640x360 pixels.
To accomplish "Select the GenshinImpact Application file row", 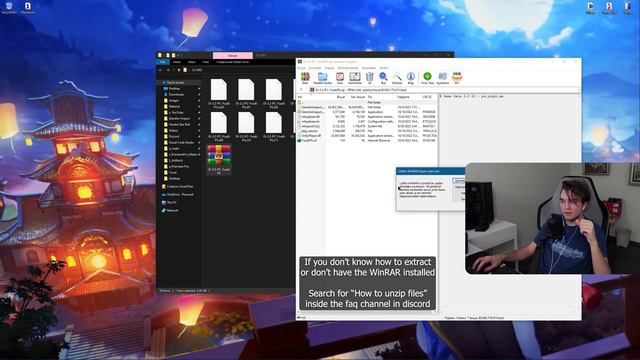I will 367,112.
